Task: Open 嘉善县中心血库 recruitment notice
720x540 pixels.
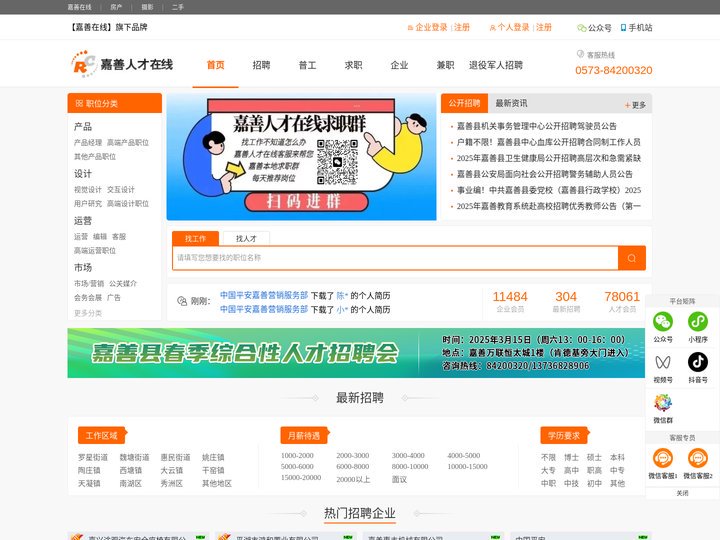Action: [x=548, y=142]
